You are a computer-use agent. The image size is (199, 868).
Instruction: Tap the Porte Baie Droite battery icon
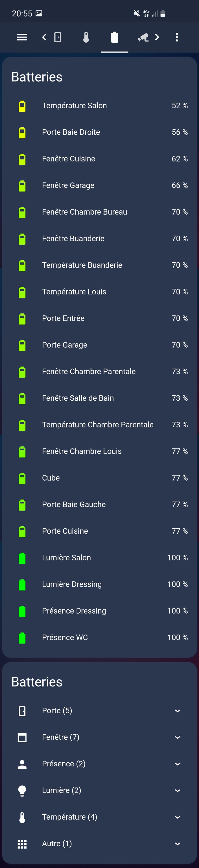coord(22,132)
